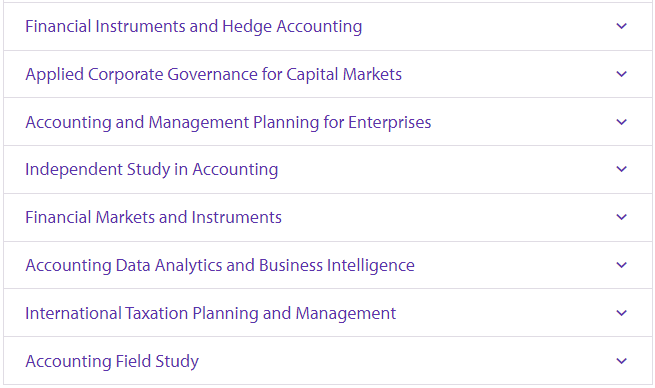Open Financial Markets and Instruments title

tap(153, 218)
